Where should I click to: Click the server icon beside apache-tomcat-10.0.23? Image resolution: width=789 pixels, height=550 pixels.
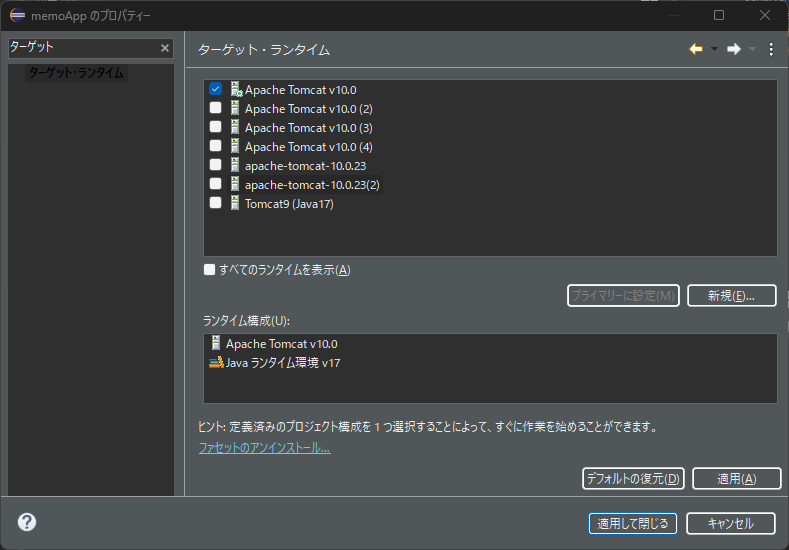tap(235, 165)
